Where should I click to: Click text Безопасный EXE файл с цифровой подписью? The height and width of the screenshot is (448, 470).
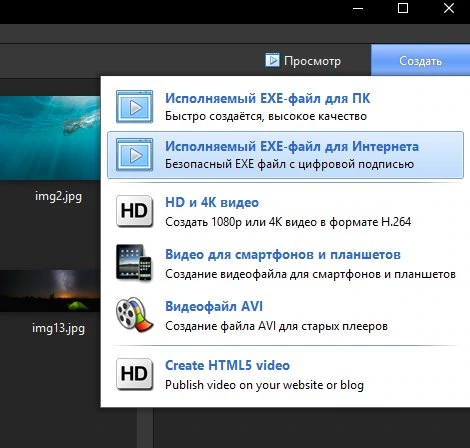289,164
